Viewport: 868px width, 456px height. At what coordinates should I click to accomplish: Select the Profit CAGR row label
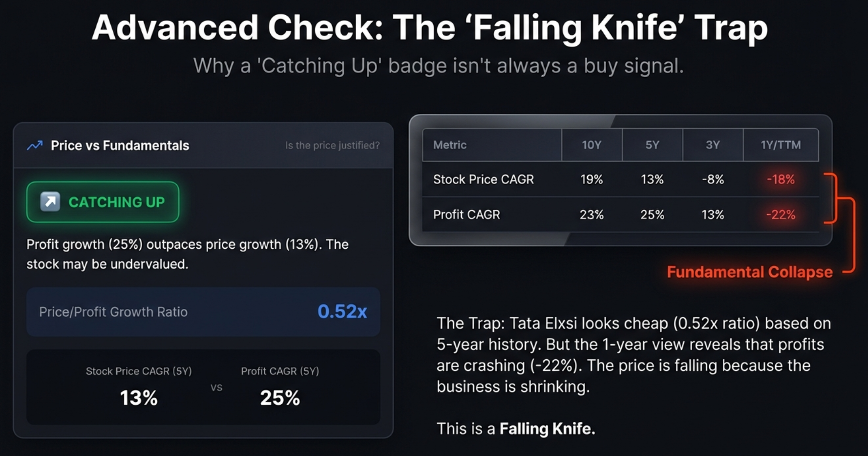[466, 215]
